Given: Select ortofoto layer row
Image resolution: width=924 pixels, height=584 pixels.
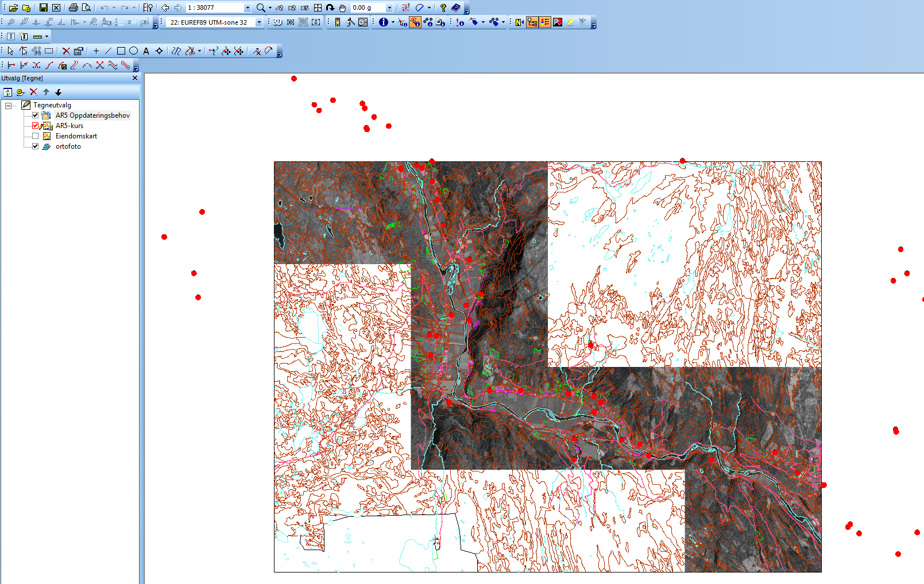Looking at the screenshot, I should coord(68,146).
